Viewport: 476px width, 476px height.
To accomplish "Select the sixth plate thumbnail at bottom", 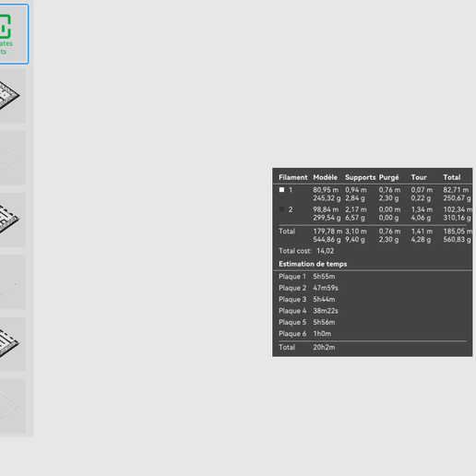I will click(12, 406).
